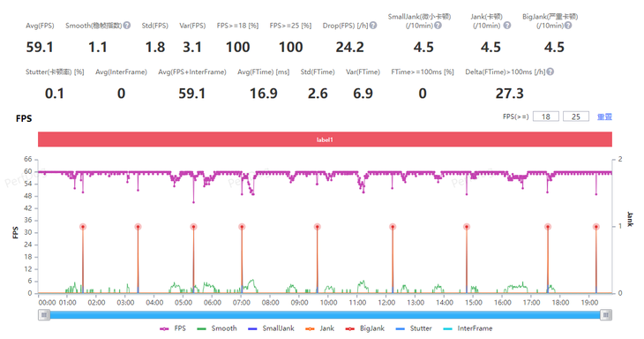Screen dimensions: 644x339
Task: Click help icon next to Smooth index
Action: click(x=127, y=26)
